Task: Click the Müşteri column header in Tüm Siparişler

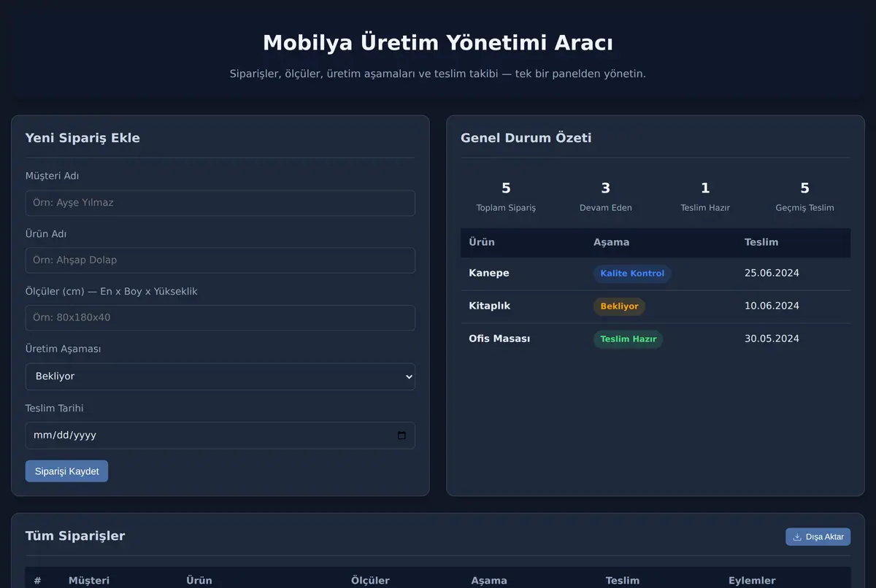Action: (x=89, y=581)
